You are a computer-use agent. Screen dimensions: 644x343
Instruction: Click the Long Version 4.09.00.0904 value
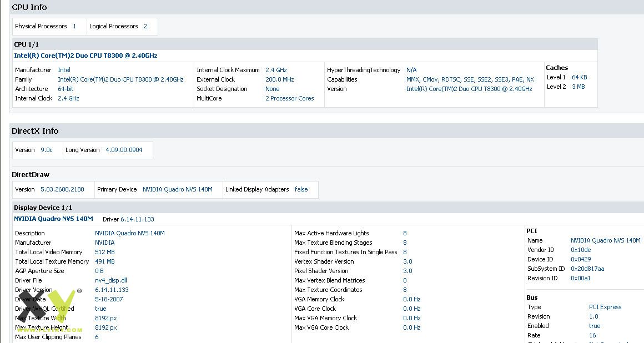[124, 150]
